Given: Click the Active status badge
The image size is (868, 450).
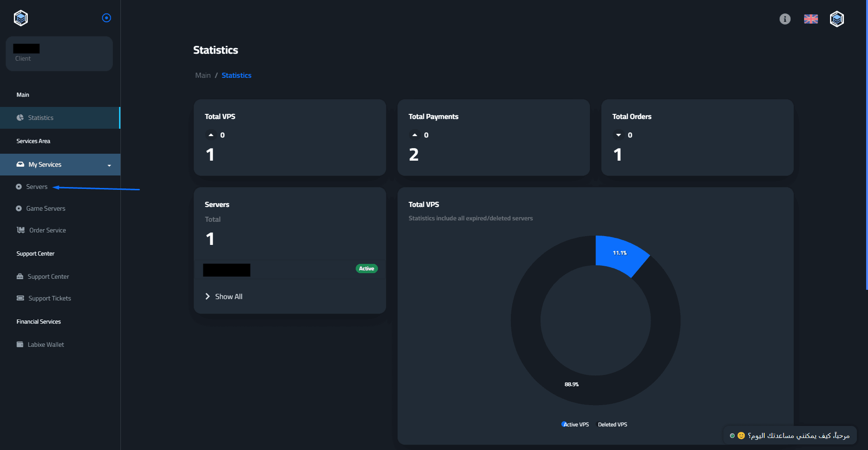Looking at the screenshot, I should pos(366,269).
